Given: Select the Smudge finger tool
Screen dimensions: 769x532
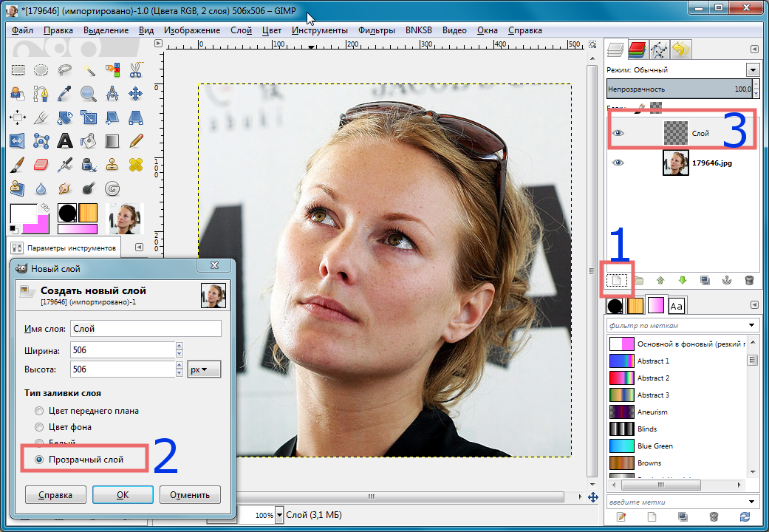Looking at the screenshot, I should [65, 188].
